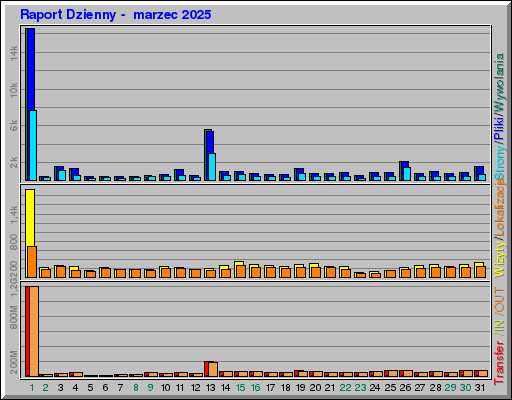Click the 'Transfer' legend label
This screenshot has height=400, width=512.
(500, 363)
